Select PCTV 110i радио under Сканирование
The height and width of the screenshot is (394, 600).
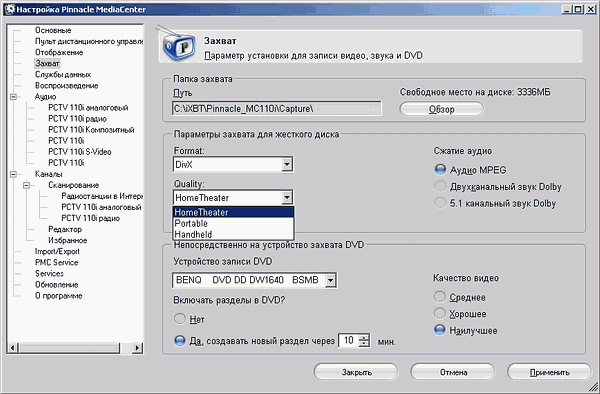coord(91,218)
